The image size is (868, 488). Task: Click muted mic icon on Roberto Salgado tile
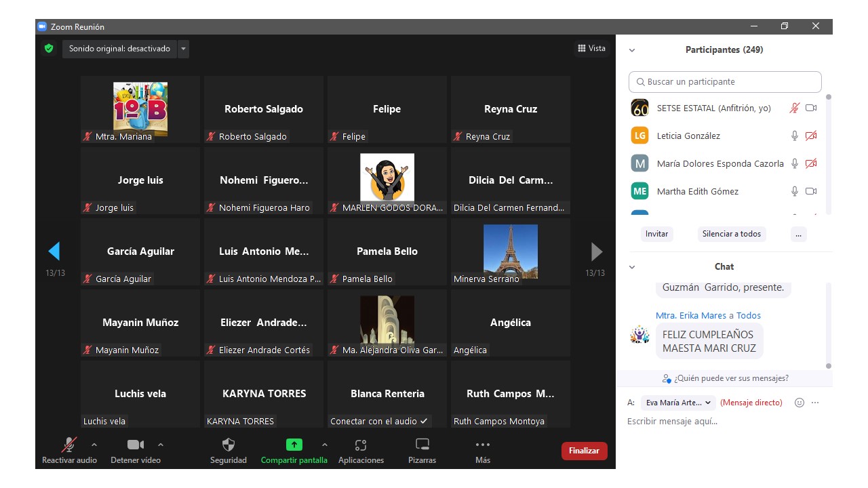211,136
